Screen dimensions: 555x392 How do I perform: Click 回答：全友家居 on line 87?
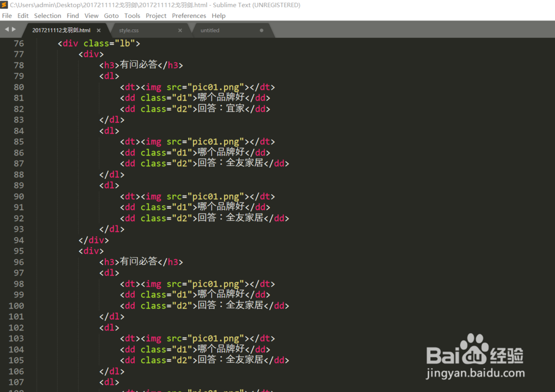230,163
